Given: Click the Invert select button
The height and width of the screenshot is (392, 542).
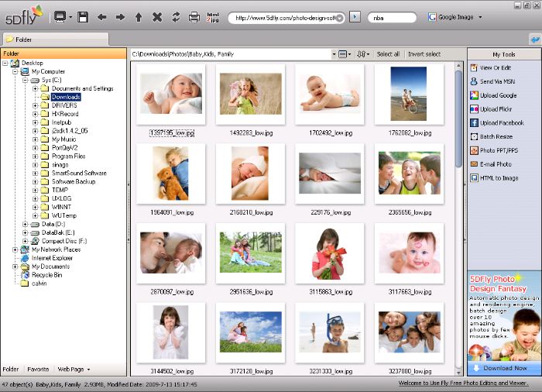Looking at the screenshot, I should (x=424, y=54).
